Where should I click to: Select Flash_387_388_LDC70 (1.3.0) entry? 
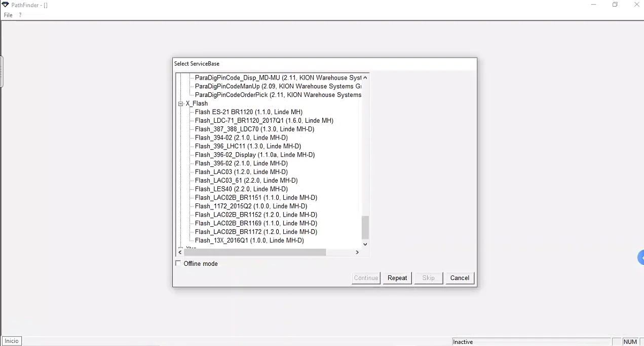(254, 129)
